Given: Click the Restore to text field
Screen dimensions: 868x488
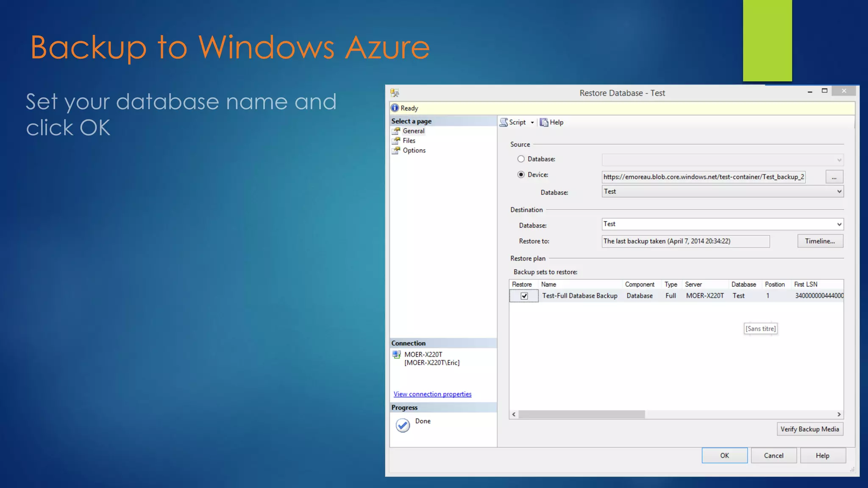Looking at the screenshot, I should coord(685,241).
